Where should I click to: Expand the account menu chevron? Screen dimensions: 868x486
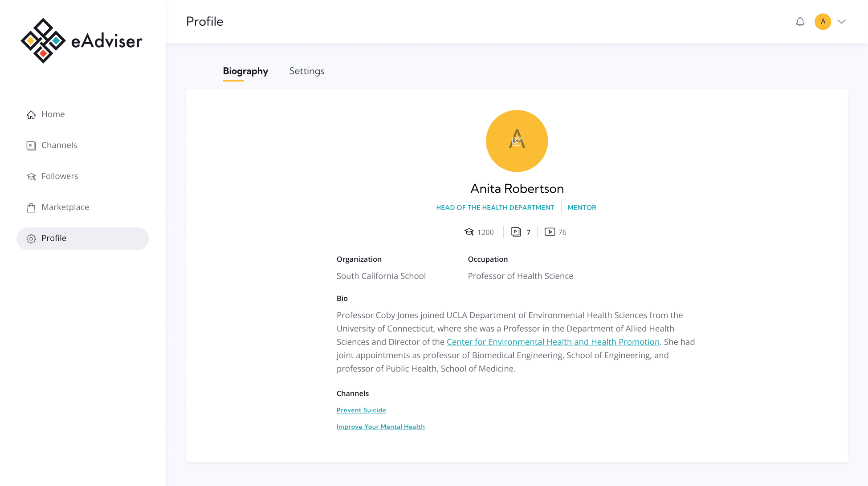coord(842,21)
